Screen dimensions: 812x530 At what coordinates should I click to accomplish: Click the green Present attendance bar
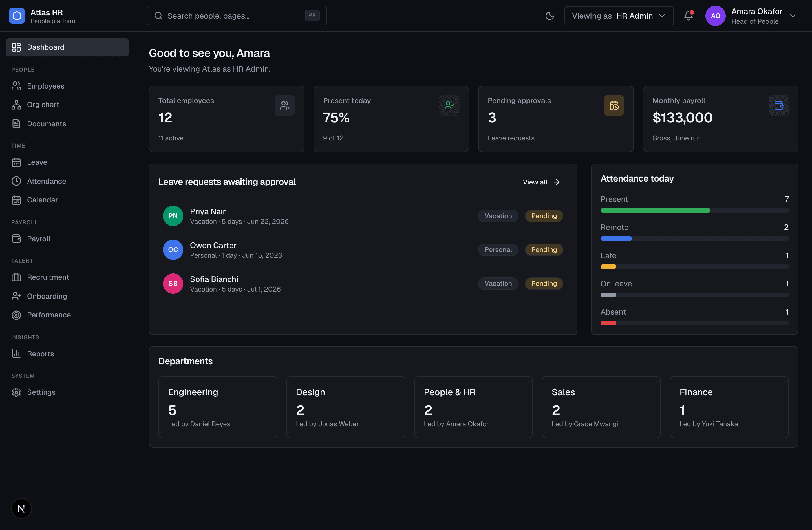[655, 210]
